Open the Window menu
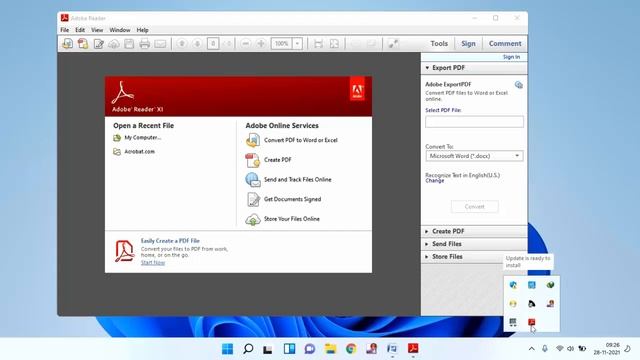Image resolution: width=640 pixels, height=360 pixels. click(x=120, y=30)
